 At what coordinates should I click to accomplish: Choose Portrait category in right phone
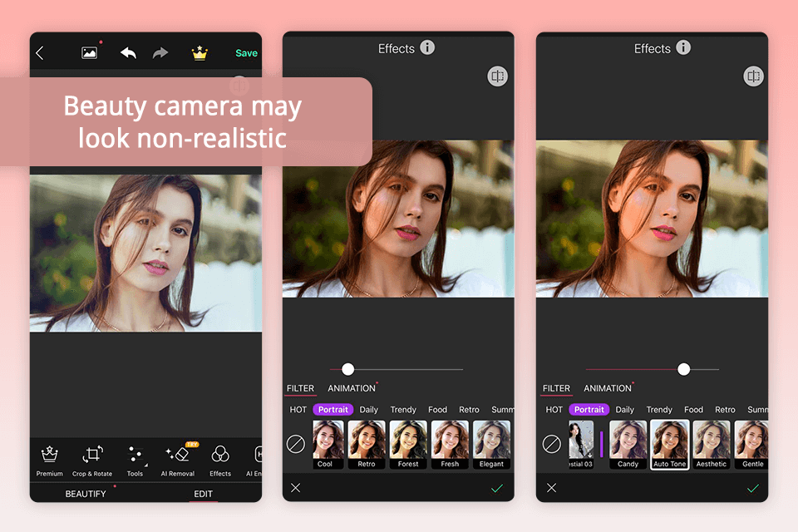[x=589, y=409]
